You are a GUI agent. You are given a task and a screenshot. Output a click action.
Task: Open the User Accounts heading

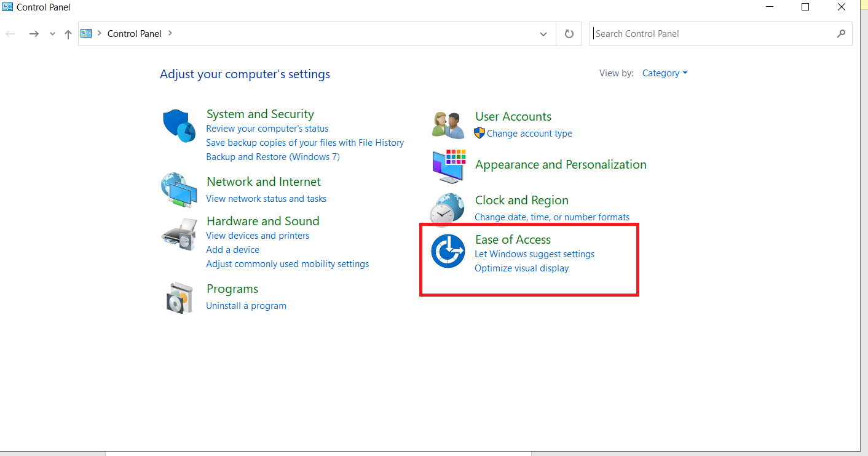click(x=513, y=116)
